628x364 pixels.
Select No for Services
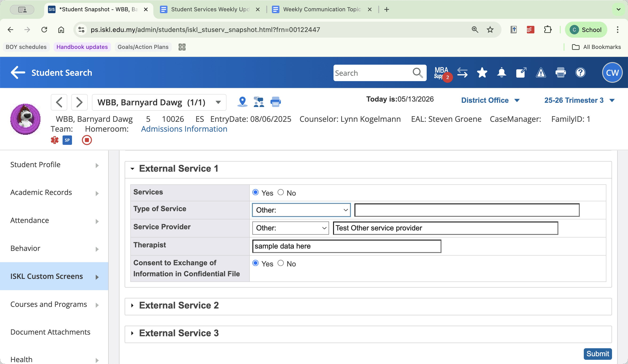(x=281, y=192)
